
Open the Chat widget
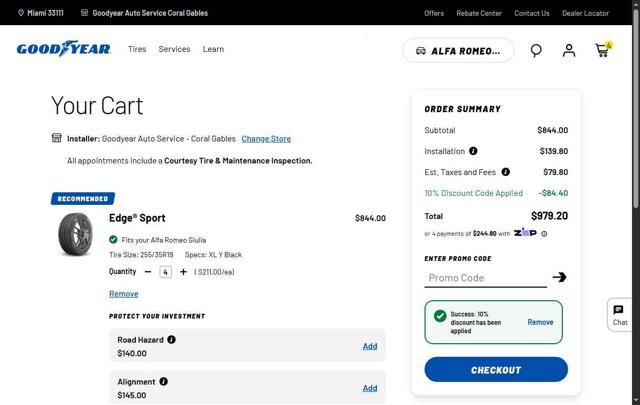point(620,315)
